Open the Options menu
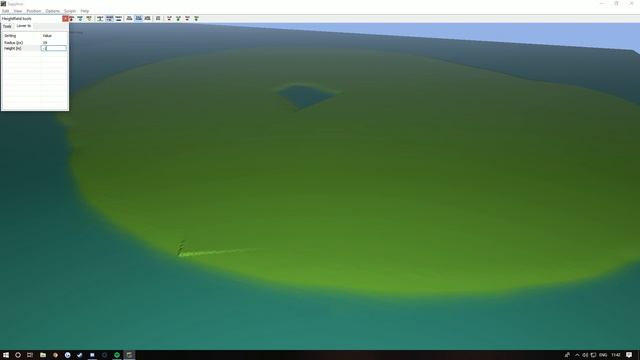 tap(53, 11)
